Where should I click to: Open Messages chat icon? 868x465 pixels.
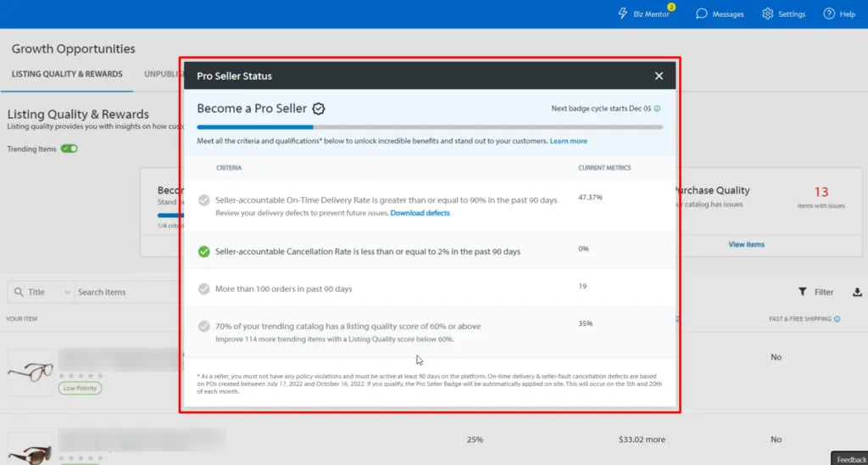[702, 14]
